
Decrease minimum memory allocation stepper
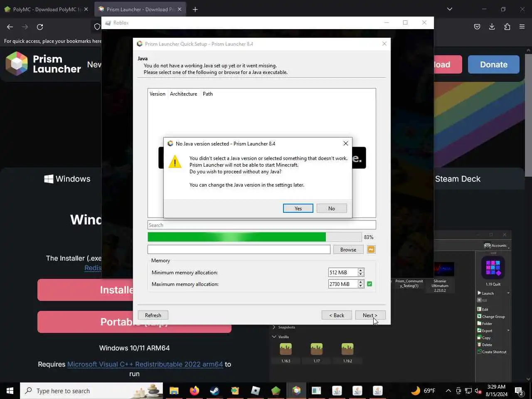tap(361, 274)
